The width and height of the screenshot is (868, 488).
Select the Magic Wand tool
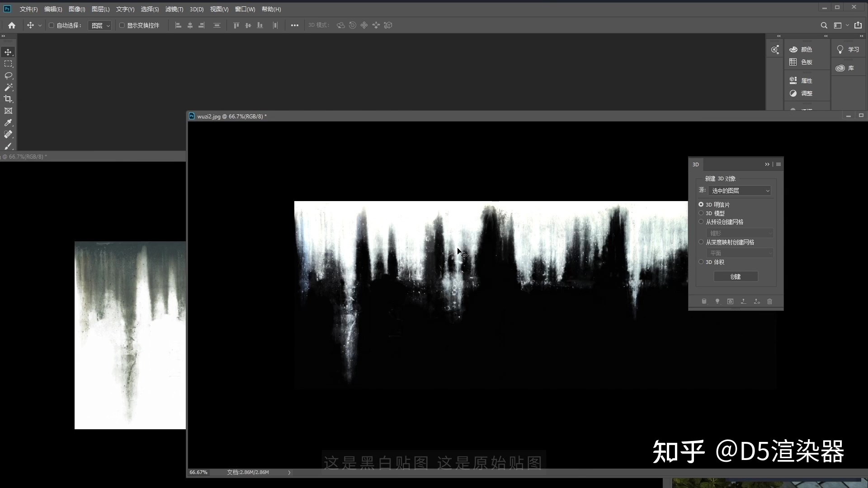(8, 87)
